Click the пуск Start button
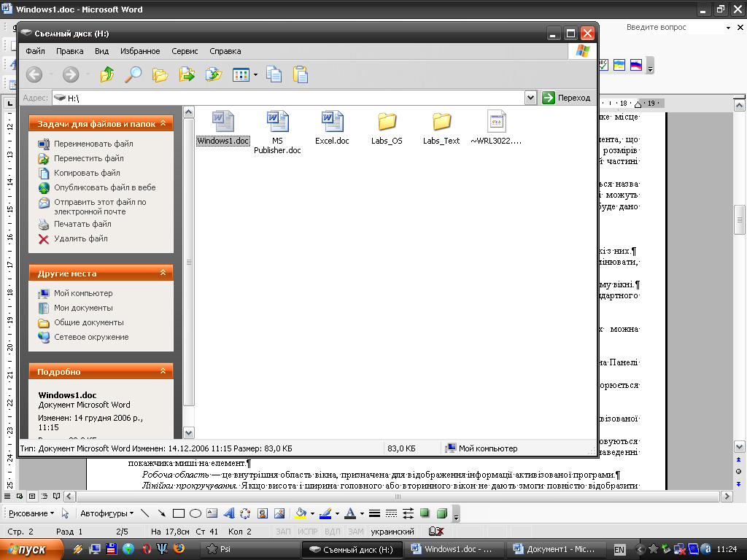This screenshot has height=560, width=747. coord(31,550)
